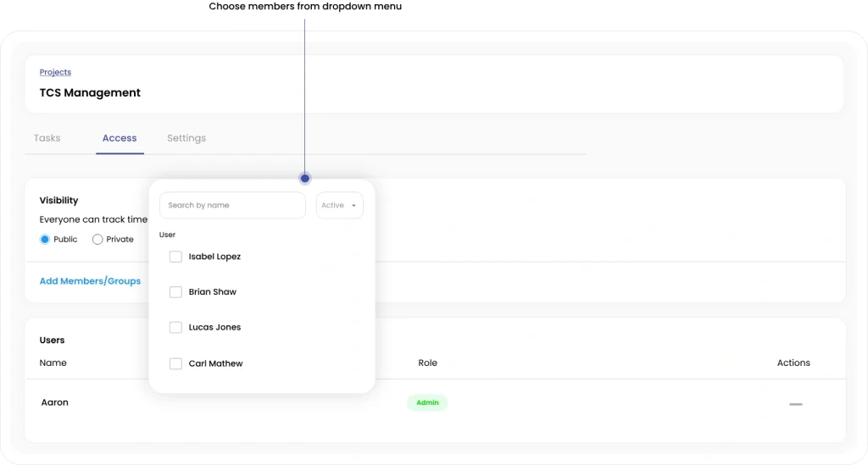Tick the Carl Mathew checkbox
This screenshot has height=465, width=868.
175,364
